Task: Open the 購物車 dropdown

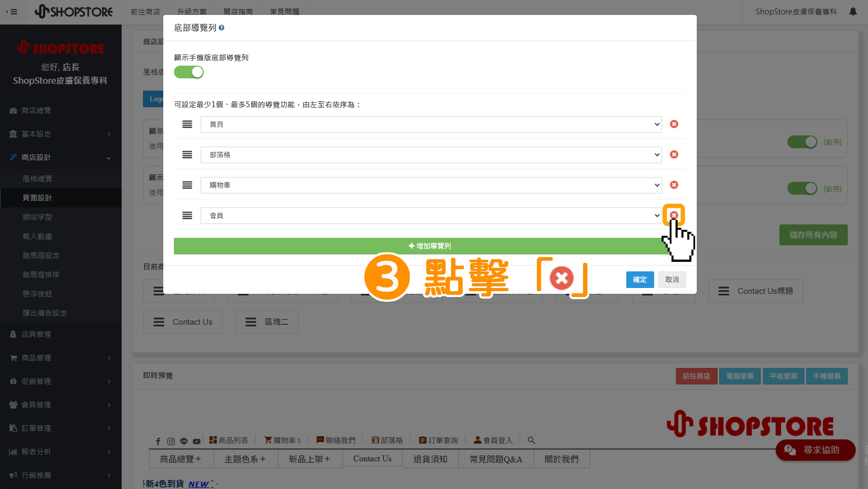Action: pos(431,185)
